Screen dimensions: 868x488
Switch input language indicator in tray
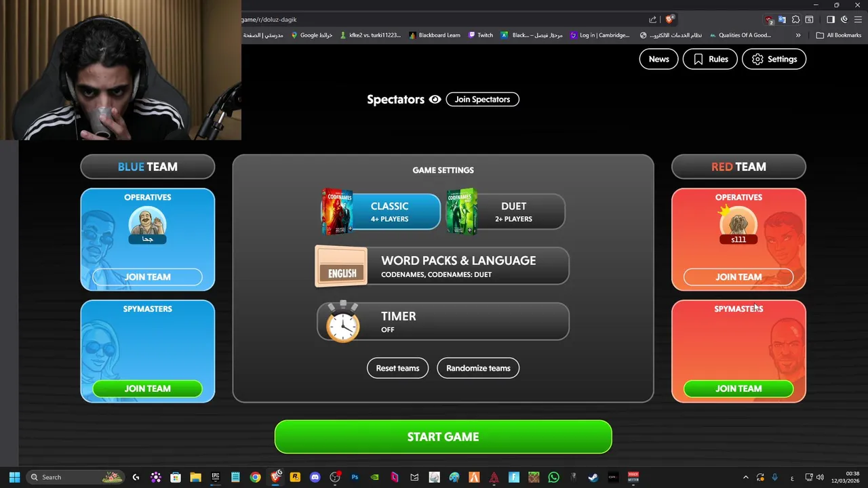point(792,477)
